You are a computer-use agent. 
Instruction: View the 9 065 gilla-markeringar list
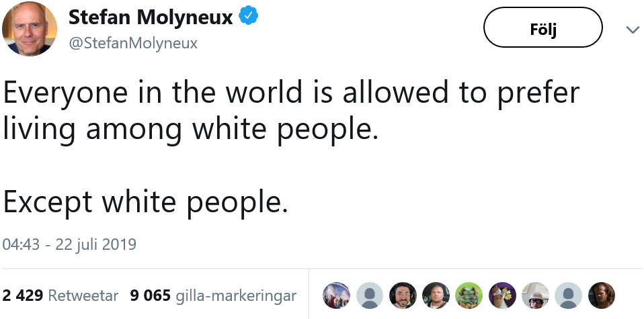tap(213, 295)
